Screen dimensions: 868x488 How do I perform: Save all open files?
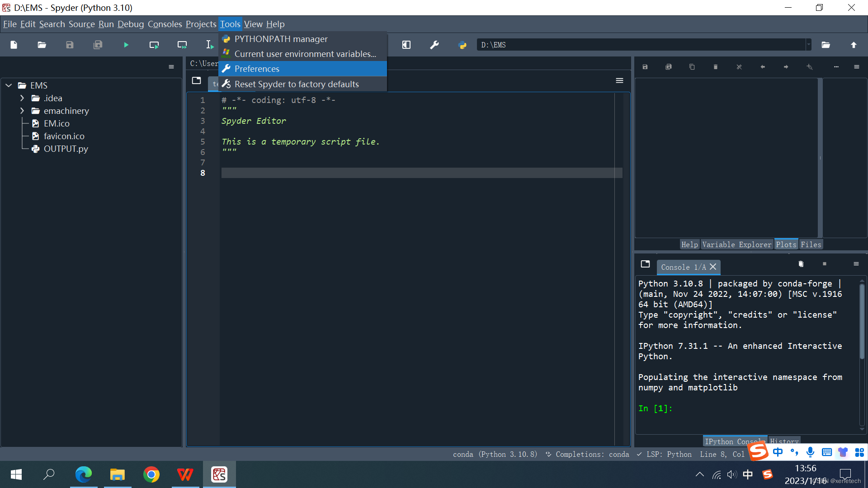98,45
